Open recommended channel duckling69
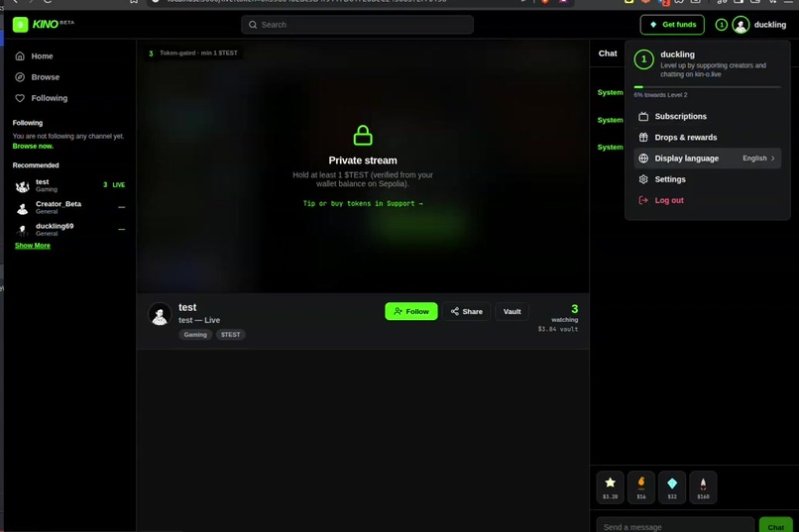This screenshot has height=532, width=799. (x=69, y=229)
